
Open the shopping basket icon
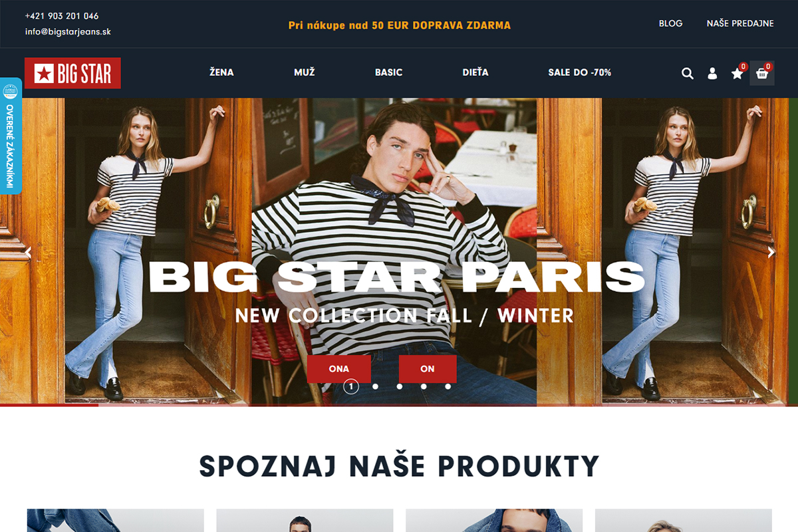(x=762, y=73)
